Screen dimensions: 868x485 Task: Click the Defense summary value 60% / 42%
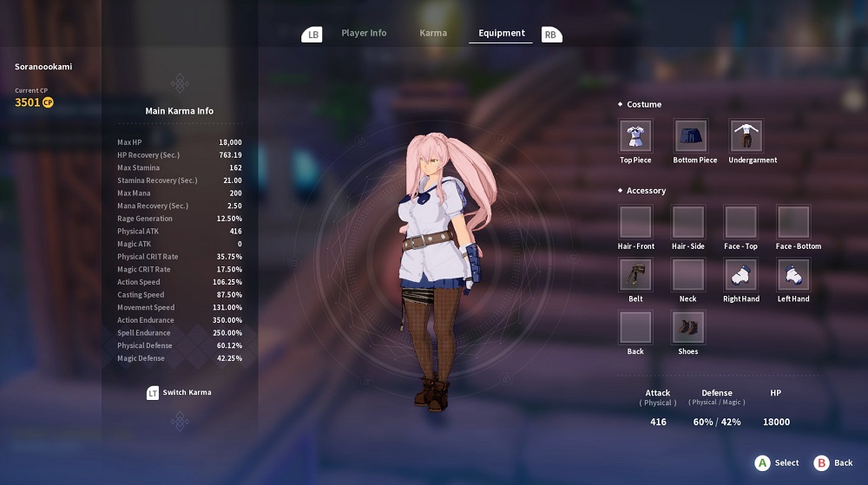tap(717, 422)
